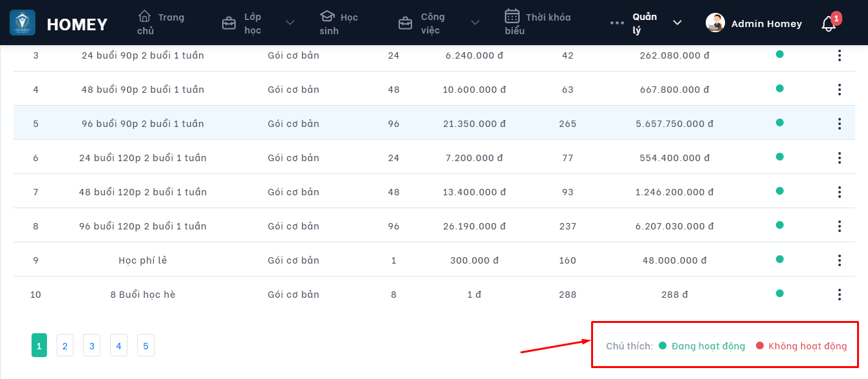Open the notification bell
Screen dimensions: 868x379
[829, 24]
